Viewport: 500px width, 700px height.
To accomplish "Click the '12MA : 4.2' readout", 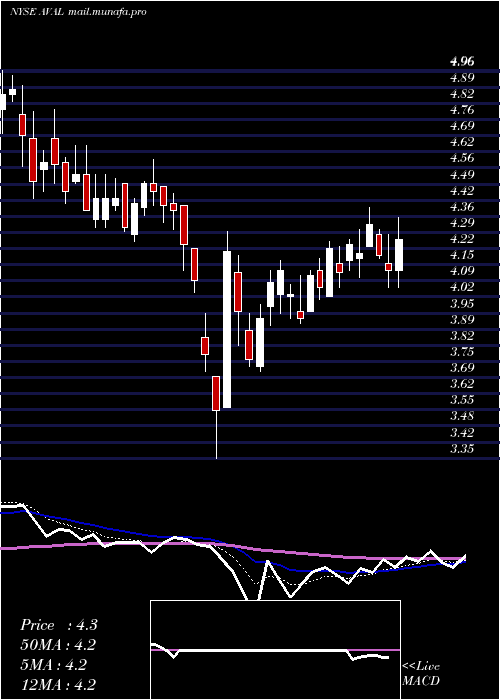I will click(x=59, y=685).
